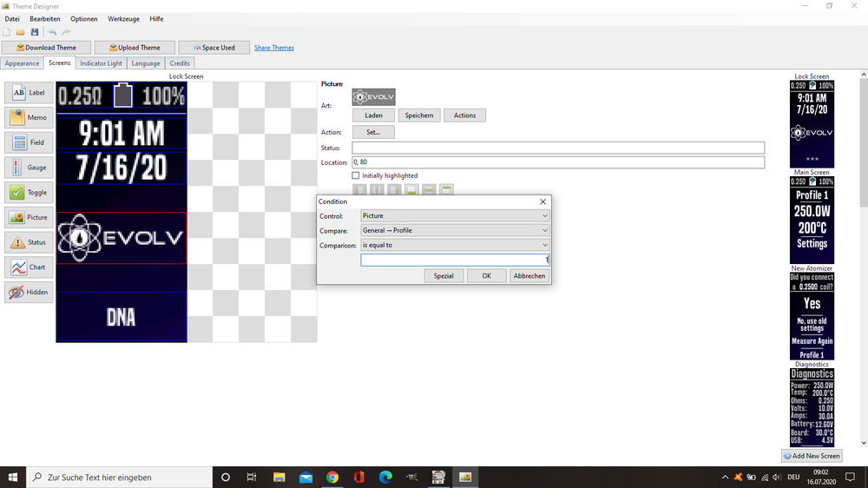Click the align vertical middle icon
The width and height of the screenshot is (868, 488).
[429, 189]
